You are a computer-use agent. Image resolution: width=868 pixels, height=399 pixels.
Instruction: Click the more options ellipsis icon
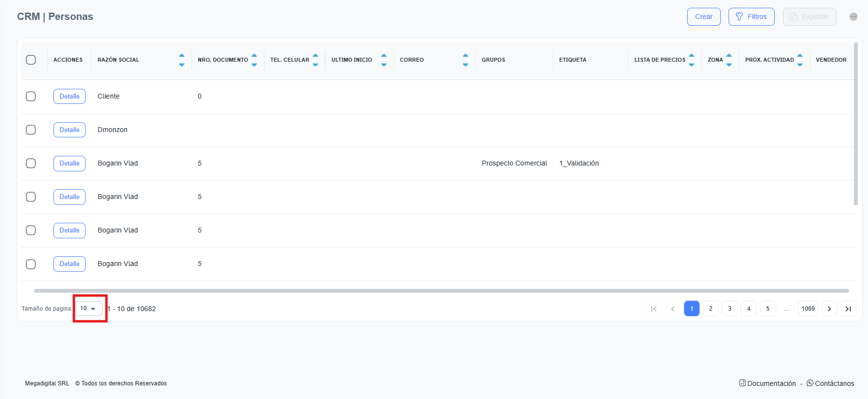(x=853, y=17)
